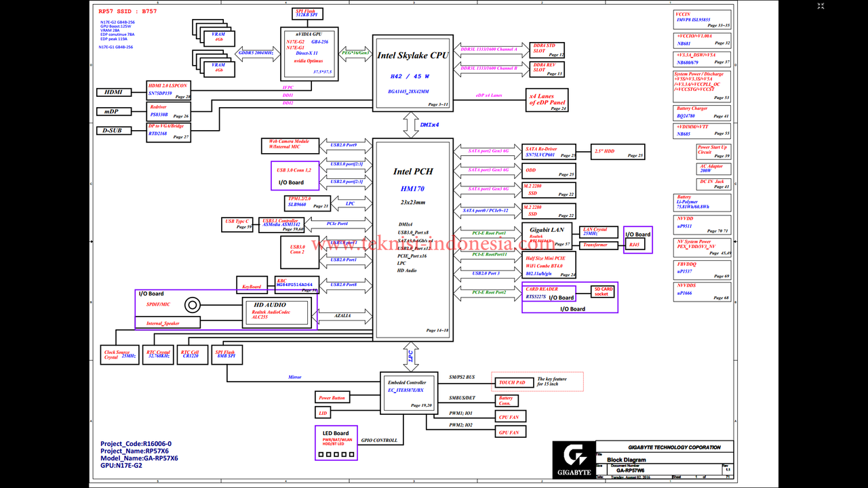The image size is (868, 488).
Task: Click 'DDR4 REV SLOT' block
Action: click(x=547, y=69)
